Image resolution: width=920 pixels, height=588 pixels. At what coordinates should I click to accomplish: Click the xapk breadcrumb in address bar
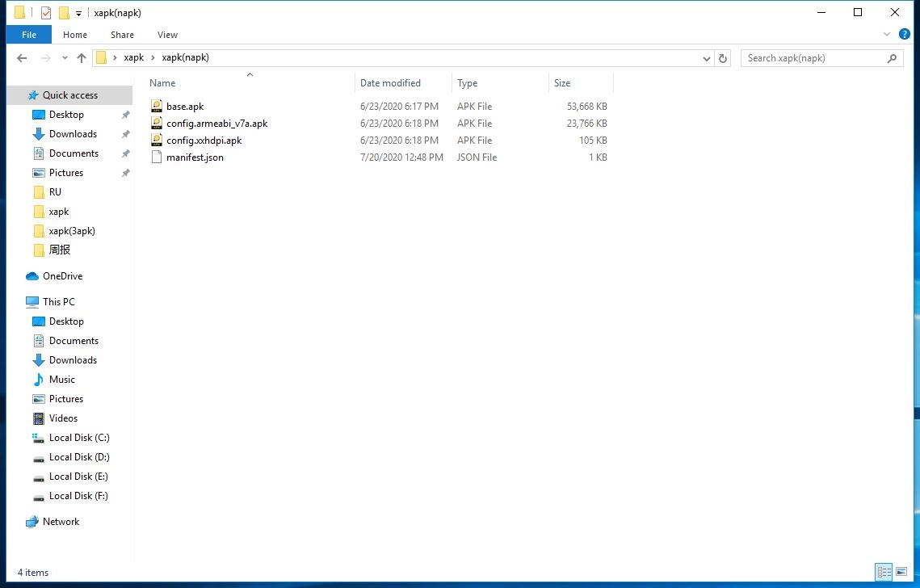(134, 57)
